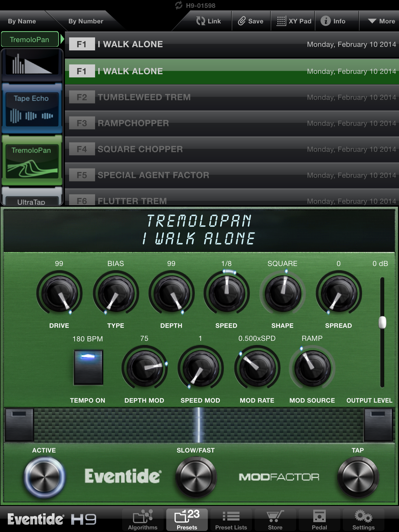Click the expression ribbon center indicator
Viewport: 399px width, 532px height.
199,425
